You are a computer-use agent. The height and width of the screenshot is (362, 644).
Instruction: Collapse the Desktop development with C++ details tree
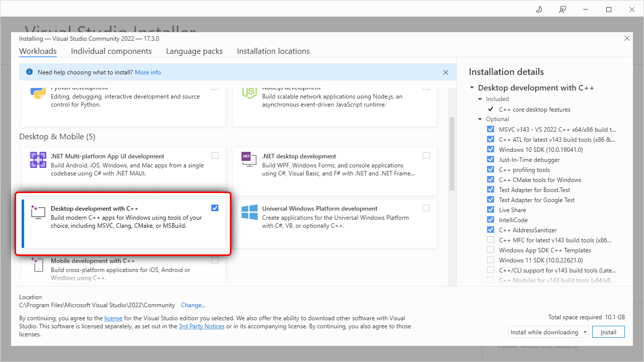click(472, 88)
